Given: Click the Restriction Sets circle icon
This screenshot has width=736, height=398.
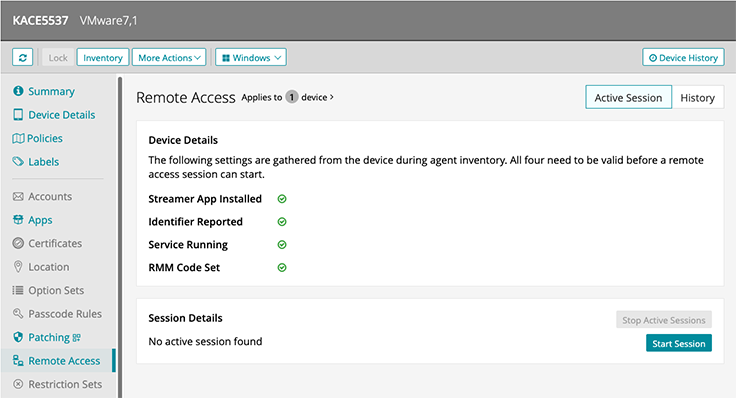Looking at the screenshot, I should point(18,384).
